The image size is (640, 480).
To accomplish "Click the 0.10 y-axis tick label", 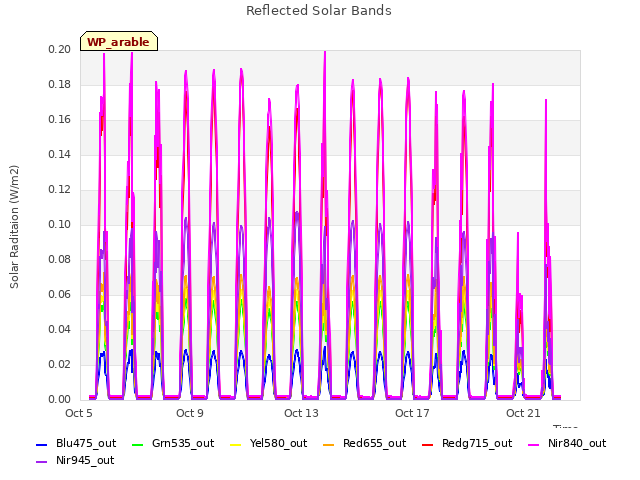I will [x=60, y=224].
